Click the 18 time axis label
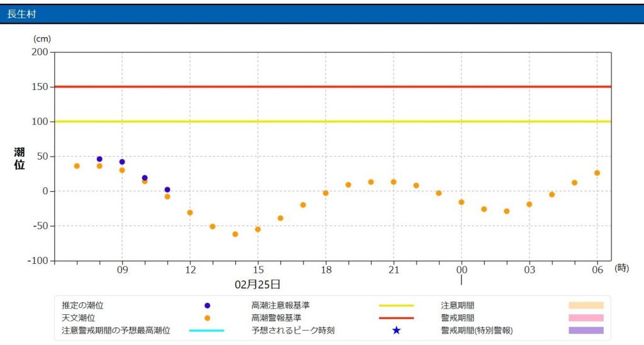This screenshot has width=644, height=345. 326,270
